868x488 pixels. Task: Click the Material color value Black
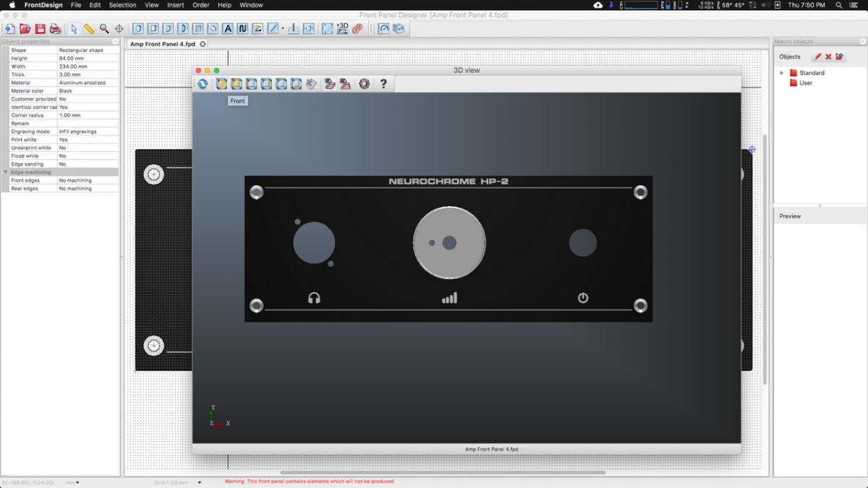tap(66, 91)
